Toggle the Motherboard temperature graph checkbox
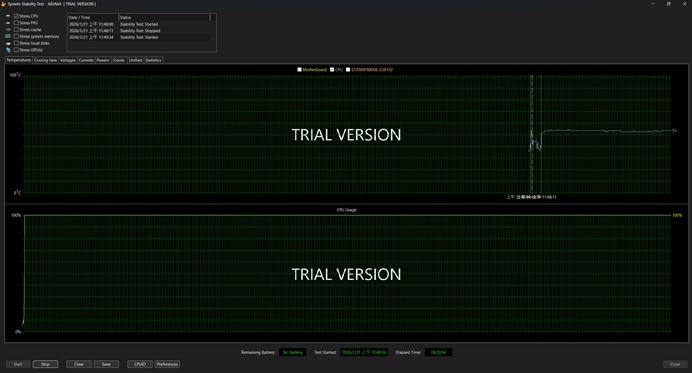Screen dimensions: 692x373 [x=300, y=69]
